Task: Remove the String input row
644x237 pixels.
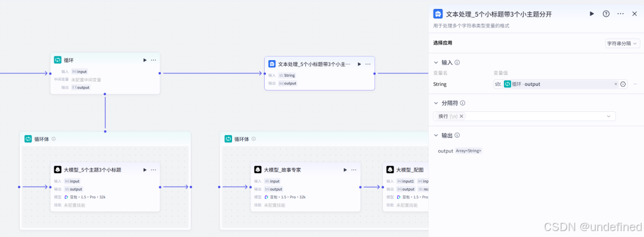Action: tap(635, 84)
